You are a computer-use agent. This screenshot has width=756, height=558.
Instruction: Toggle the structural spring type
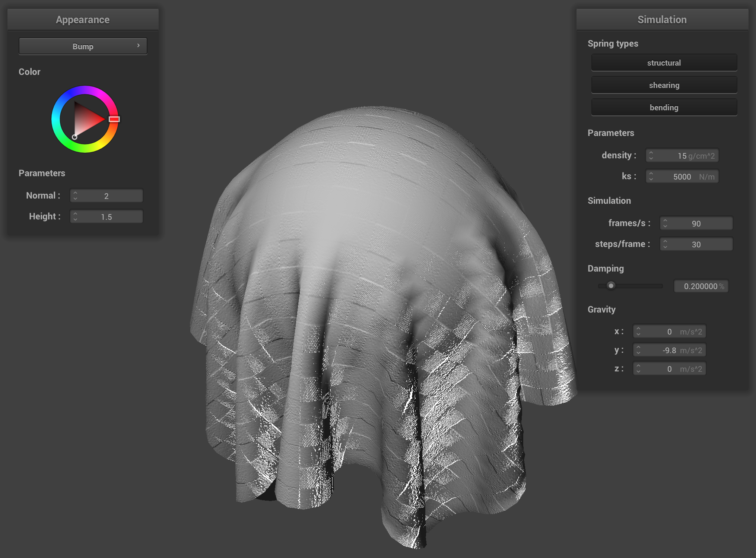pyautogui.click(x=664, y=63)
